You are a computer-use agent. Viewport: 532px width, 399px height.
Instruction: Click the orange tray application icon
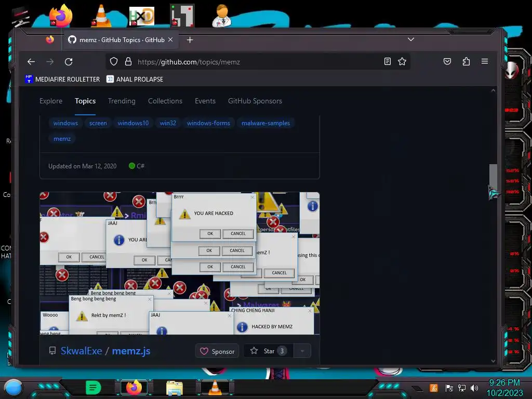pyautogui.click(x=433, y=388)
